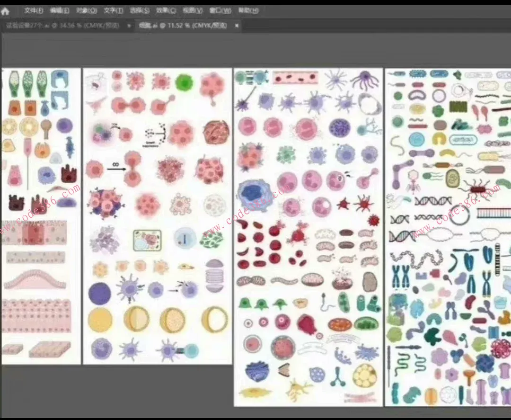Close the 细胞.ai document tab
The width and height of the screenshot is (511, 420).
(x=237, y=26)
